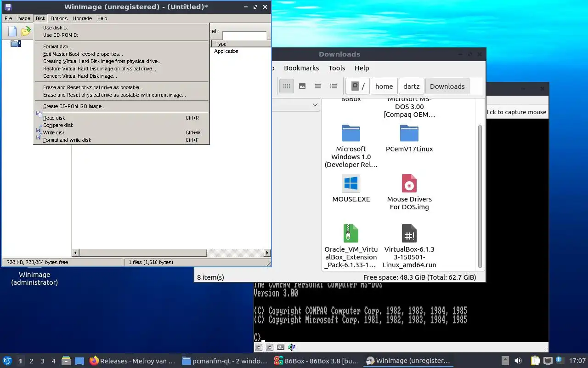
Task: Choose 'Erase and Reset physical drive as bootable...'
Action: point(121,87)
